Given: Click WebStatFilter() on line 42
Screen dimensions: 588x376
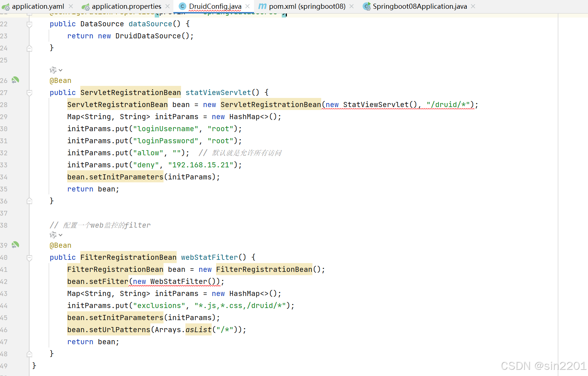Looking at the screenshot, I should [183, 281].
